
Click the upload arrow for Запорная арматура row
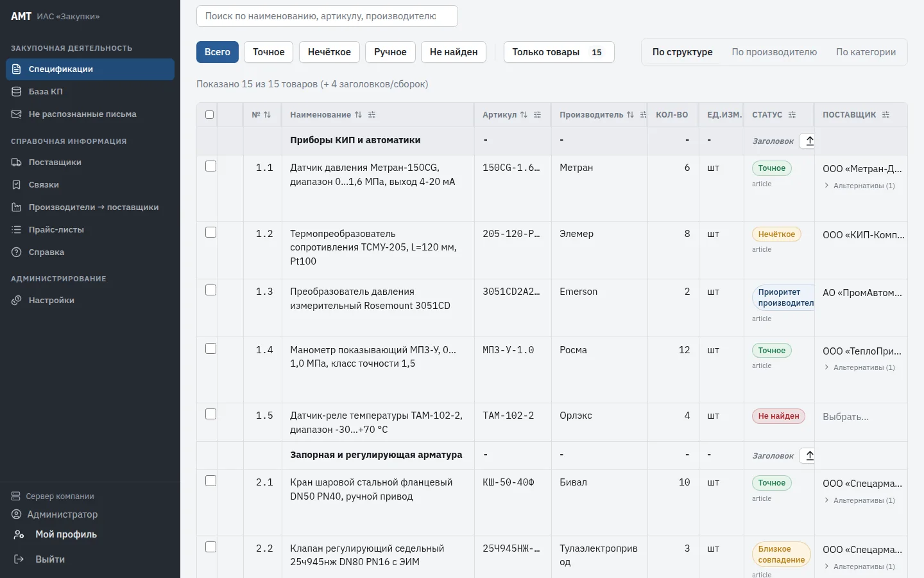809,455
